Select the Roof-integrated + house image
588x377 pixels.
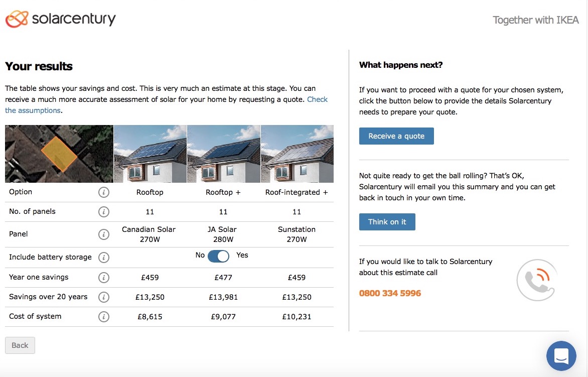297,154
